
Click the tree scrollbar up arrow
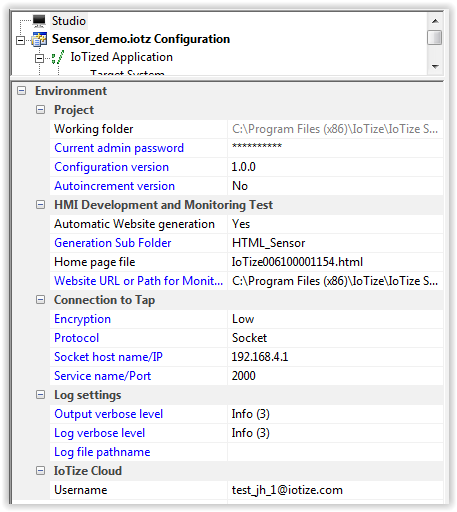coord(435,21)
